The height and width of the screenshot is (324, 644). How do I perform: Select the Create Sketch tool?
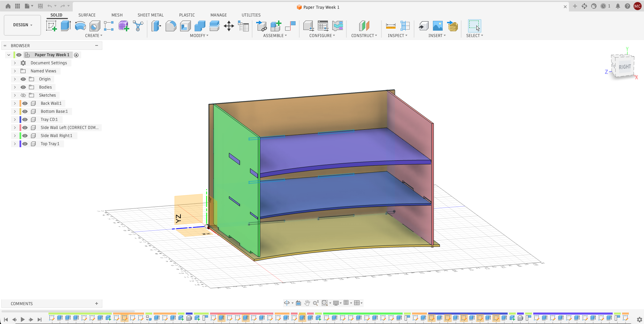(51, 26)
